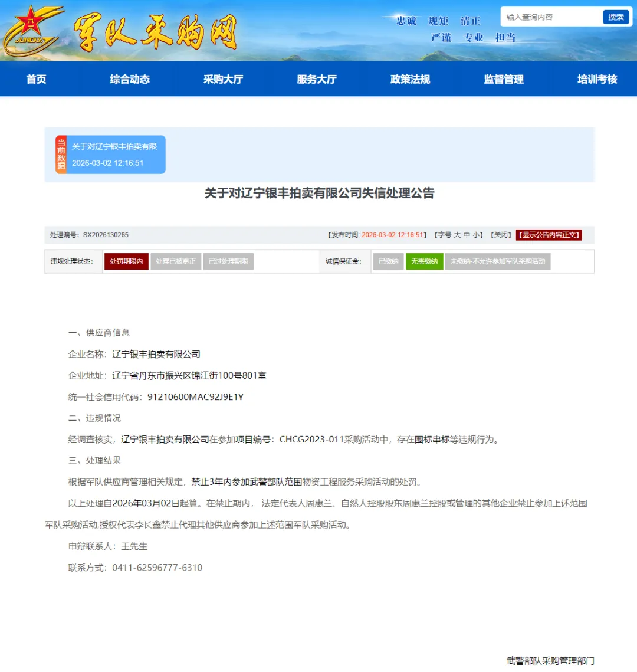637x672 pixels.
Task: Select 政策法规 navigation item
Action: tap(410, 79)
